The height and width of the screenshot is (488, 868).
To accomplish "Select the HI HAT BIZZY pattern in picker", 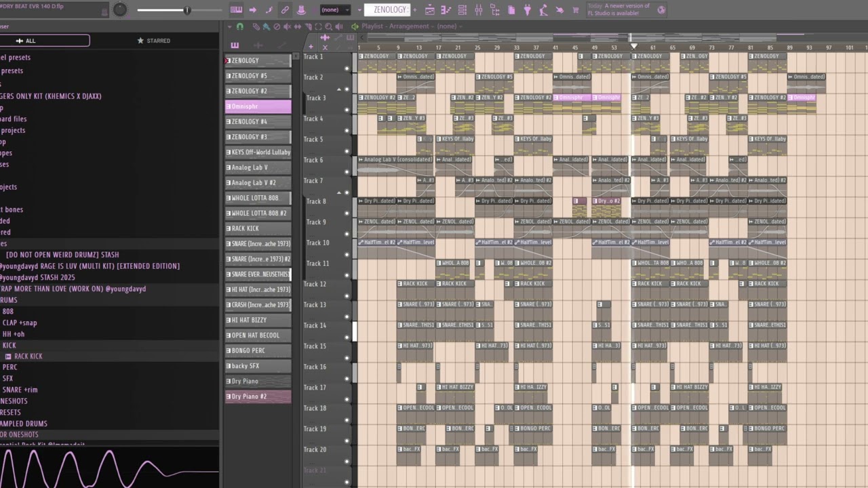I will pos(258,320).
